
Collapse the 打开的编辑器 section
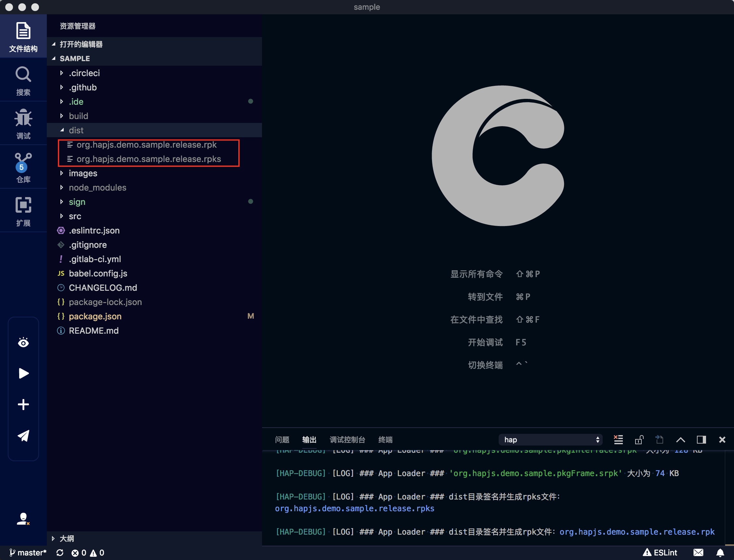pos(154,44)
